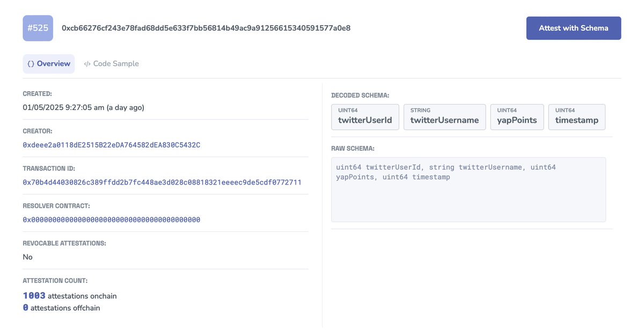Switch to the Code Sample tab
Image resolution: width=644 pixels, height=330 pixels.
(111, 63)
